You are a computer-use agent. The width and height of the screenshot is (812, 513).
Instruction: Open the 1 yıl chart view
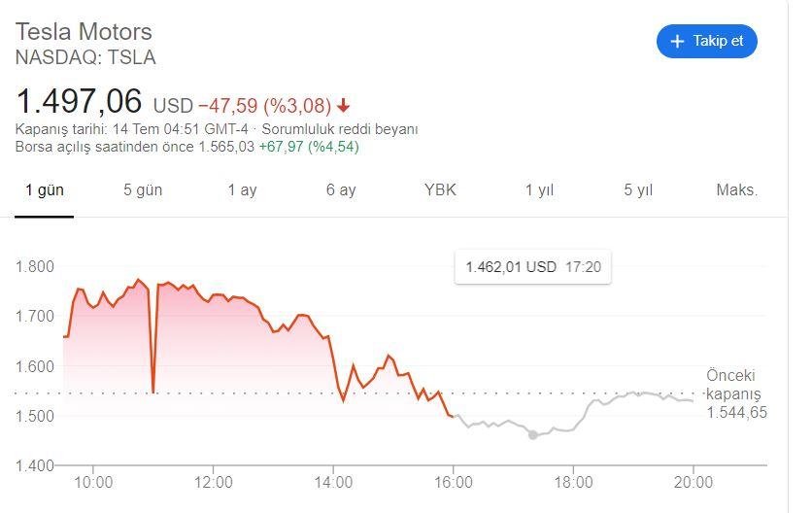(x=539, y=189)
